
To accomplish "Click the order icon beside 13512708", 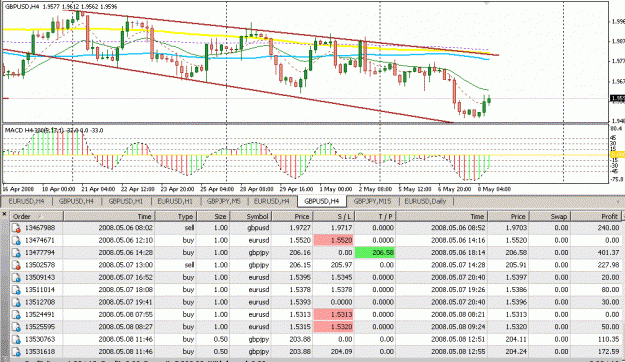I will pyautogui.click(x=16, y=302).
